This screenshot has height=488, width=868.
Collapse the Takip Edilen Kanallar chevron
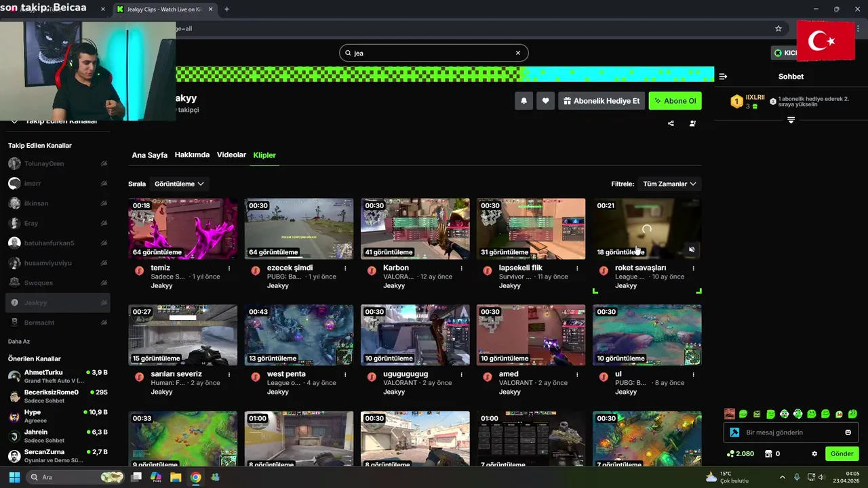[x=14, y=121]
